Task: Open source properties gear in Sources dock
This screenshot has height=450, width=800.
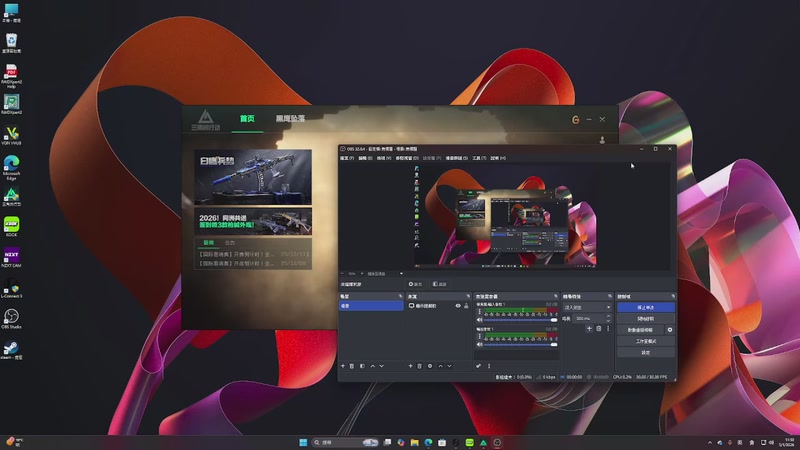Action: pyautogui.click(x=430, y=366)
